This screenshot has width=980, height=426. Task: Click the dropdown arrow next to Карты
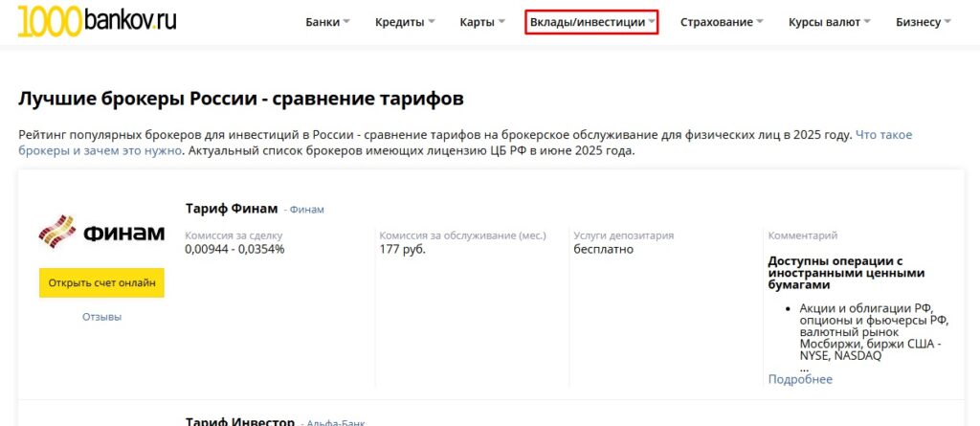point(501,22)
